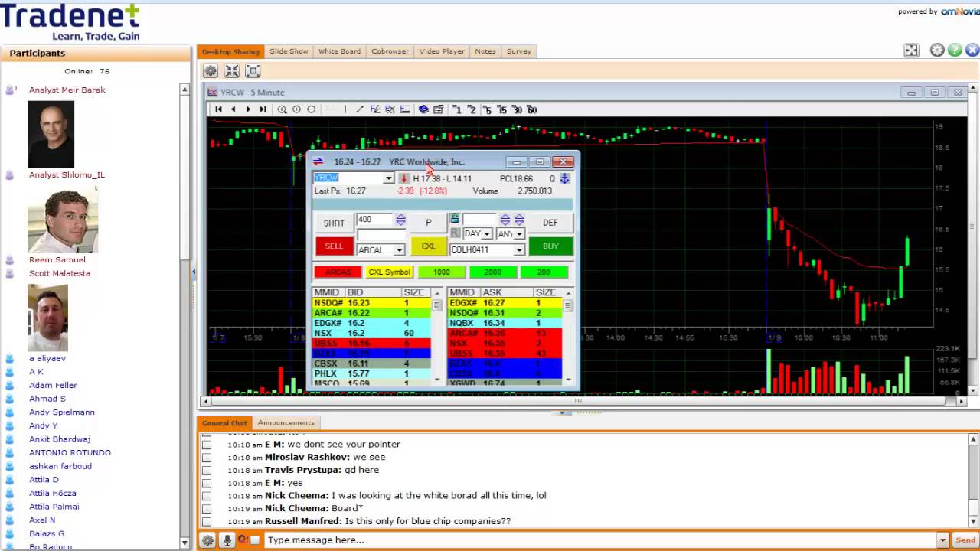Set chart to 30 minute interval
Image resolution: width=980 pixels, height=551 pixels.
click(x=517, y=109)
